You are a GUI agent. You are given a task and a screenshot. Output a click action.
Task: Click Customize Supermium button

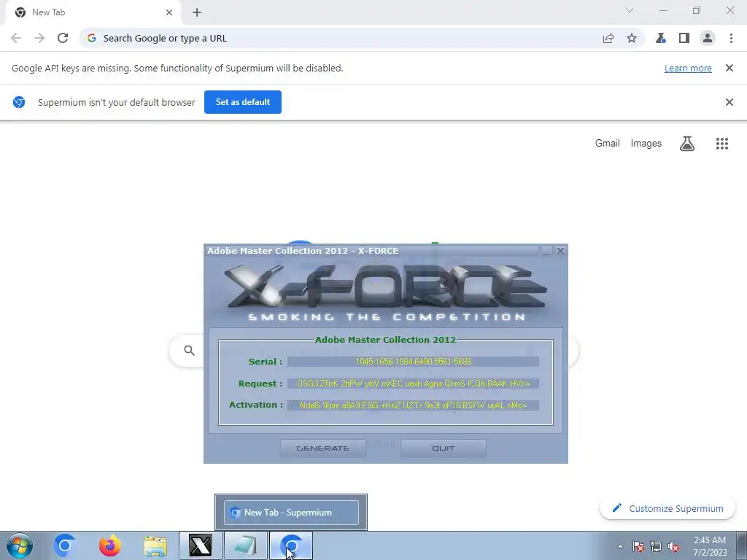pos(668,508)
